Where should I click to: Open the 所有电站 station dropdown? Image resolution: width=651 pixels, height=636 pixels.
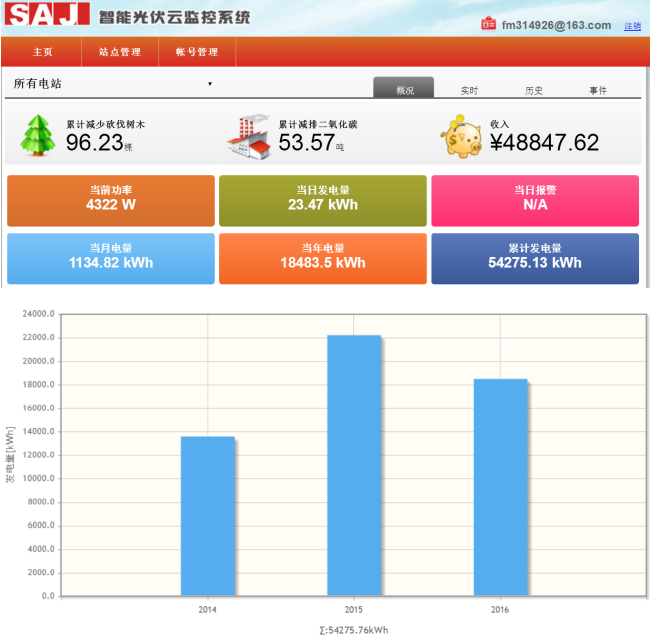[x=112, y=84]
